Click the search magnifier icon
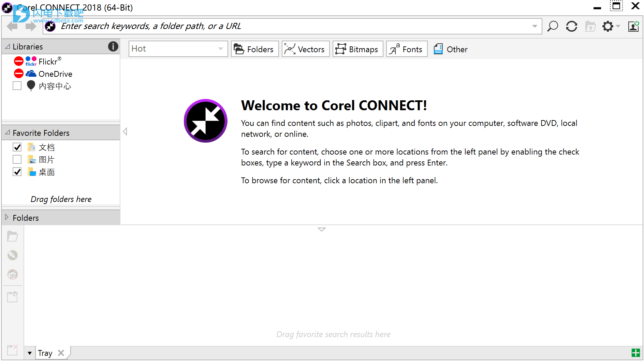The image size is (644, 362). point(552,26)
